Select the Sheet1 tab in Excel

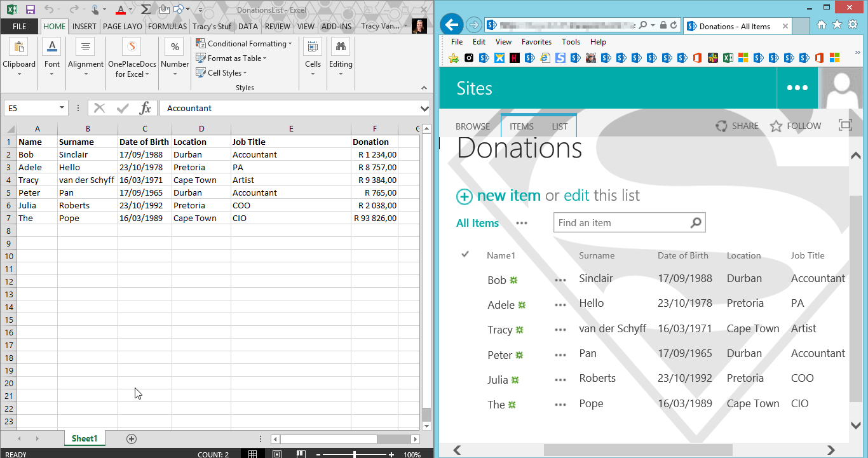pyautogui.click(x=85, y=438)
